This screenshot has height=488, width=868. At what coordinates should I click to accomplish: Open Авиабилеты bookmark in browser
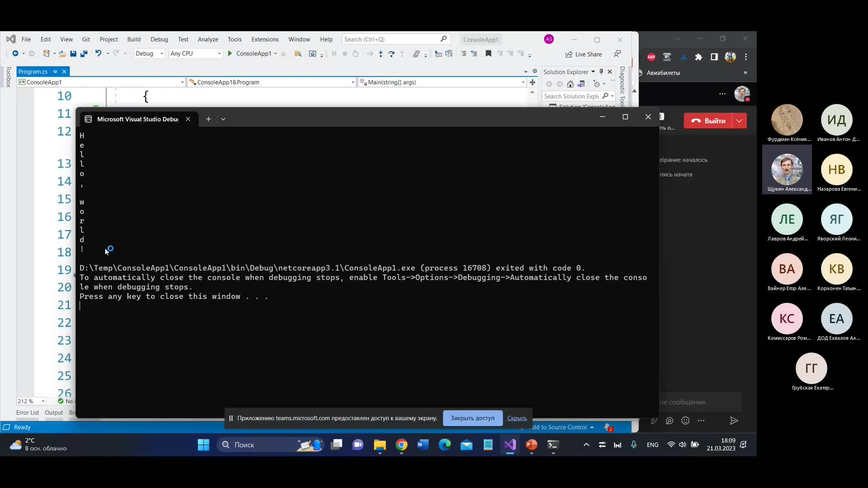tap(663, 73)
